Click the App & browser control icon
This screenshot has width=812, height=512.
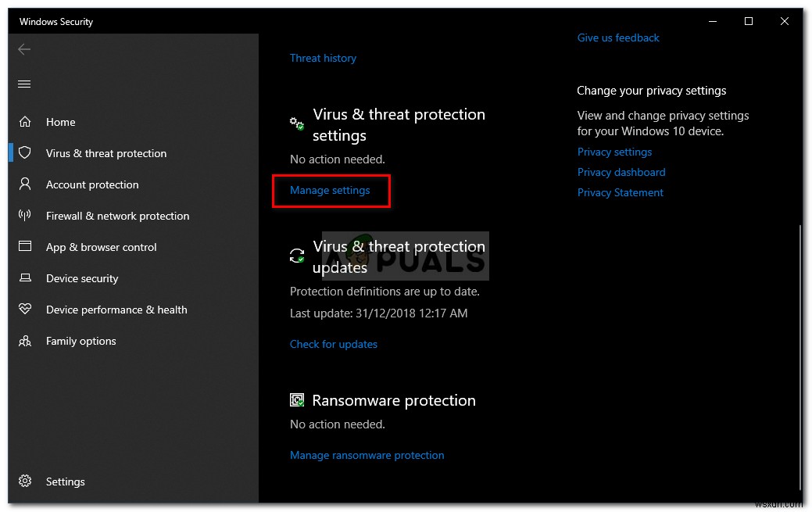(x=25, y=247)
